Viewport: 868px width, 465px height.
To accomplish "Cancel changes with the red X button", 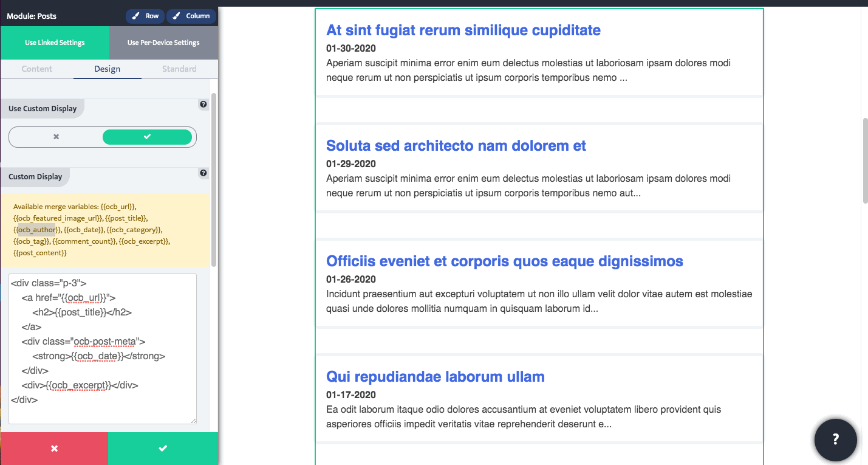I will [x=54, y=449].
